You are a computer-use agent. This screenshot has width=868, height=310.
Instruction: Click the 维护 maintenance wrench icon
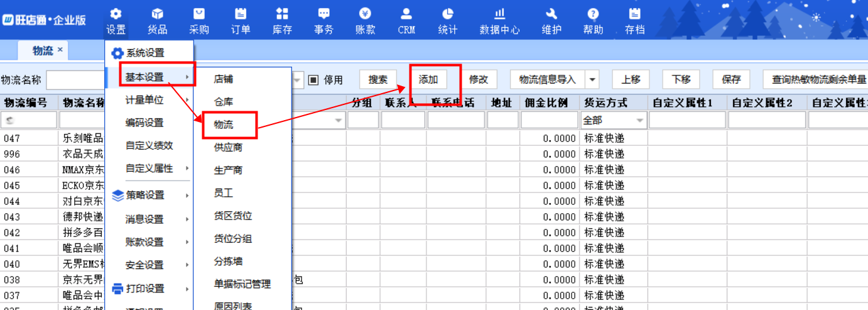click(x=551, y=14)
